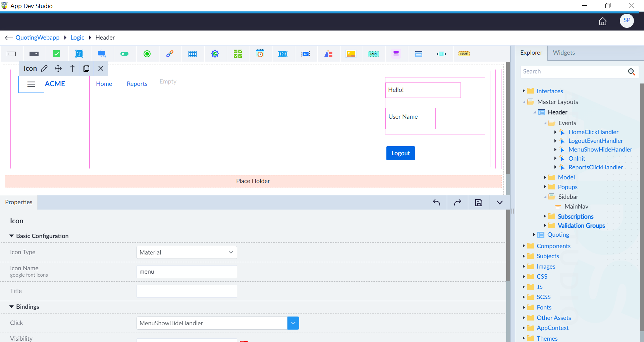The image size is (644, 342).
Task: Select parent with the up arrow
Action: pos(72,68)
